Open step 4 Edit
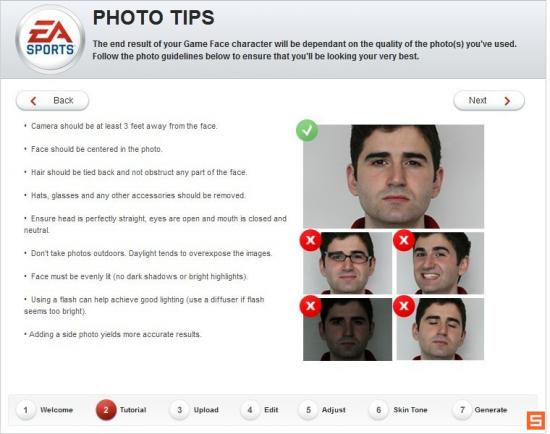550x434 pixels. (x=260, y=410)
